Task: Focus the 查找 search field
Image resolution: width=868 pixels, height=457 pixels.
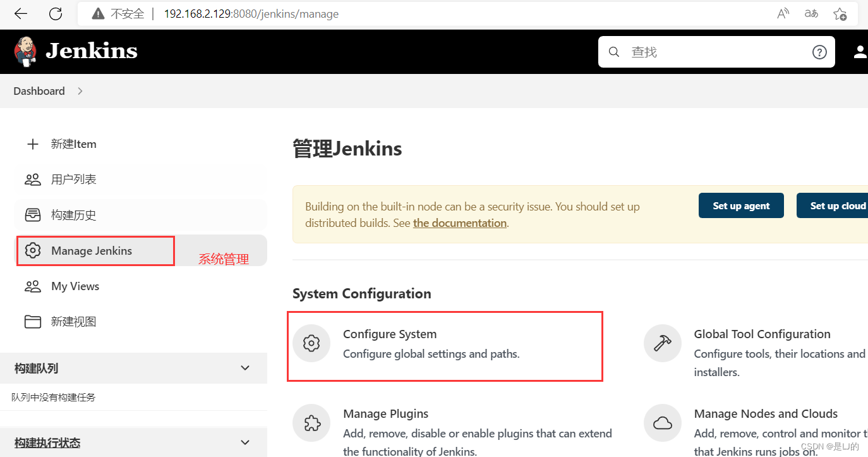Action: coord(717,52)
